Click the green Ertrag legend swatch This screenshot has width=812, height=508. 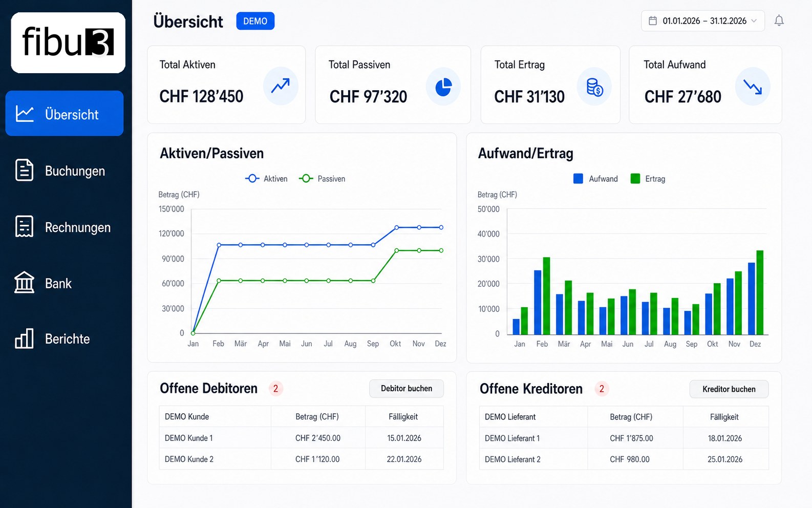click(635, 179)
